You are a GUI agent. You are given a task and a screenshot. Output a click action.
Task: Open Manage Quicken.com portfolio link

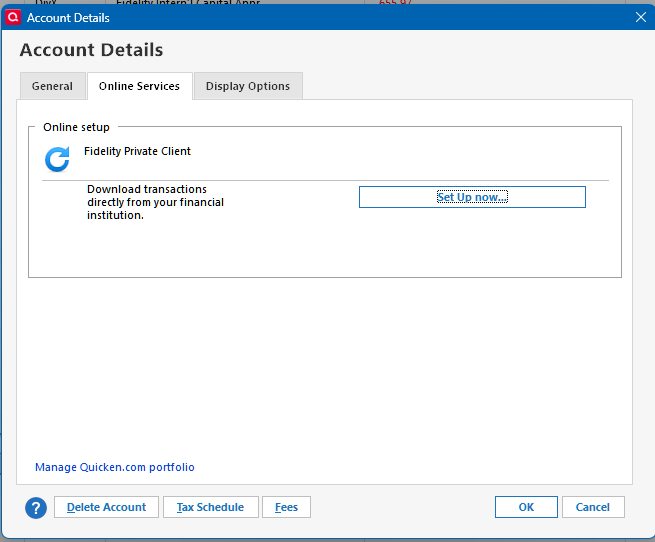point(115,467)
